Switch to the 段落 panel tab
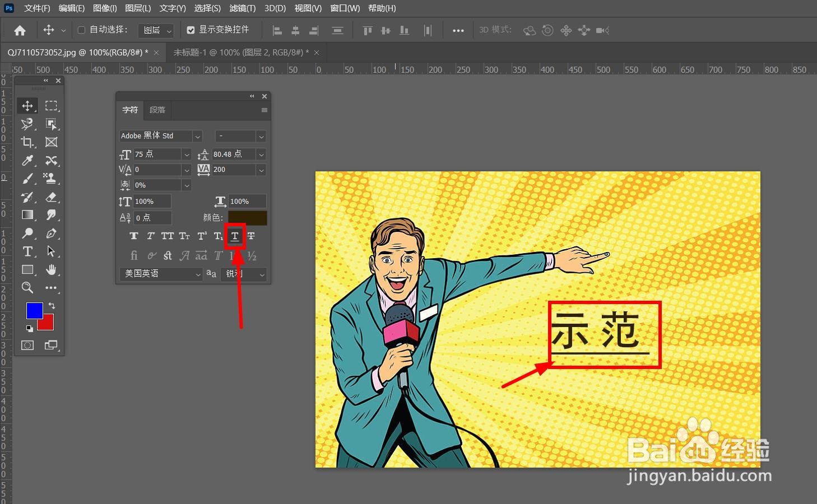This screenshot has width=817, height=504. 157,110
